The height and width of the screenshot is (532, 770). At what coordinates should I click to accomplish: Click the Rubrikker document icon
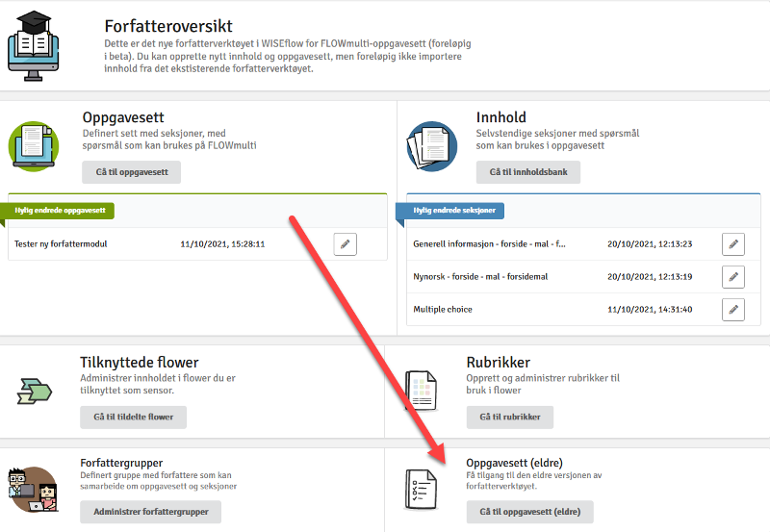click(421, 392)
